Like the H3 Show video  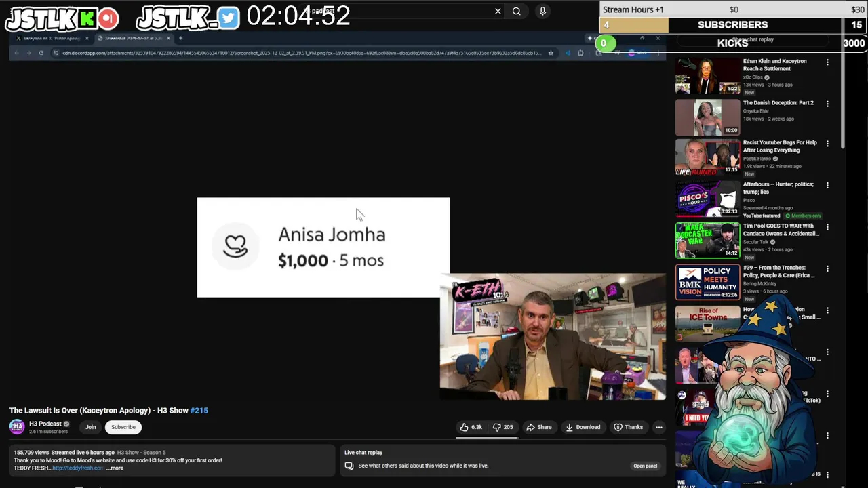click(471, 427)
